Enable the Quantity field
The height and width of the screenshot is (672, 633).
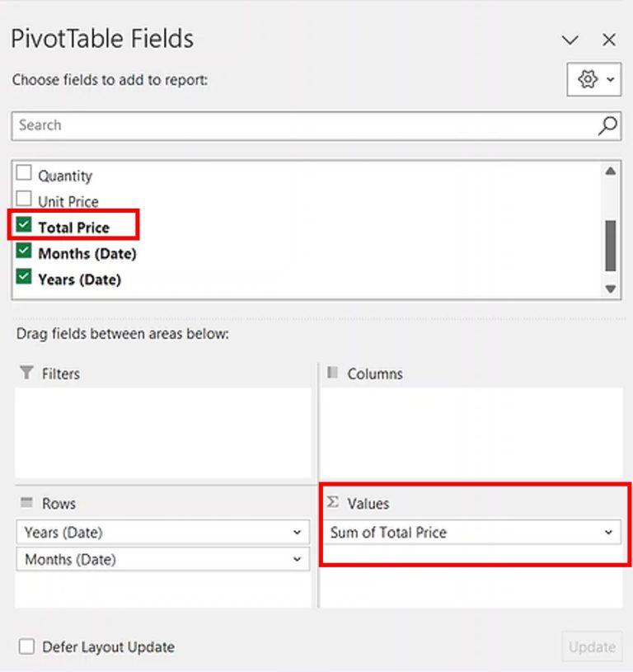pyautogui.click(x=23, y=174)
